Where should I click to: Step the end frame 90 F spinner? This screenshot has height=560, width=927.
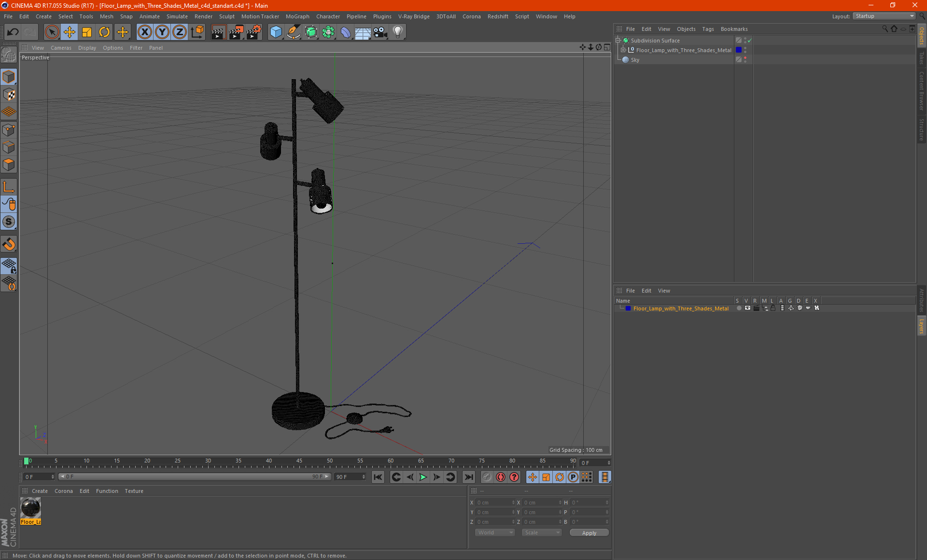pyautogui.click(x=364, y=477)
